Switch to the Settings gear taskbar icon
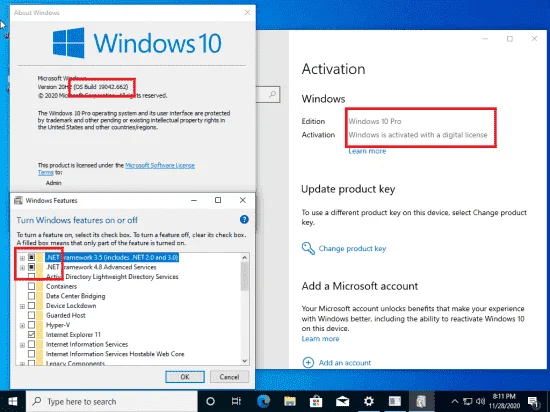 click(369, 401)
